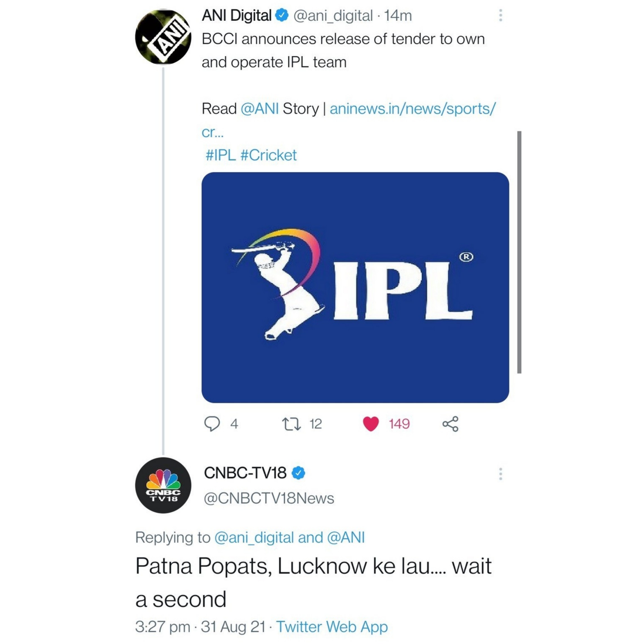Unlike the tweet using the red heart
644x644 pixels.
[x=371, y=424]
